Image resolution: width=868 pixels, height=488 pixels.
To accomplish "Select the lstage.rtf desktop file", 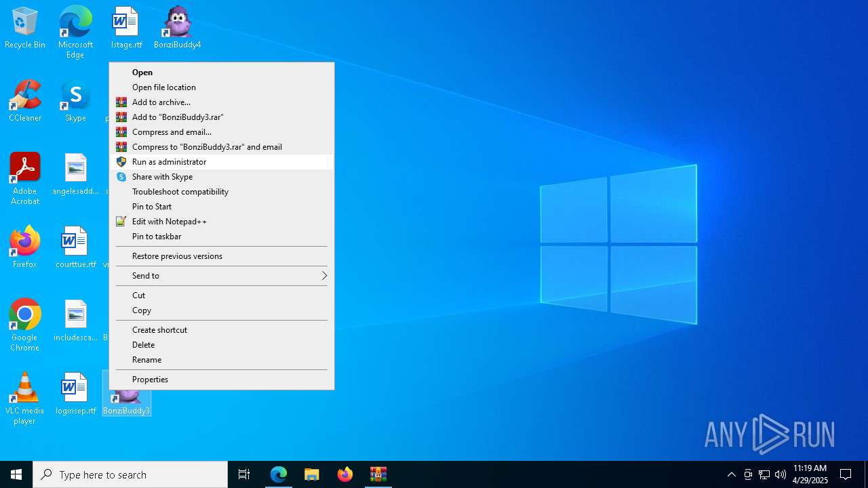I will [126, 28].
